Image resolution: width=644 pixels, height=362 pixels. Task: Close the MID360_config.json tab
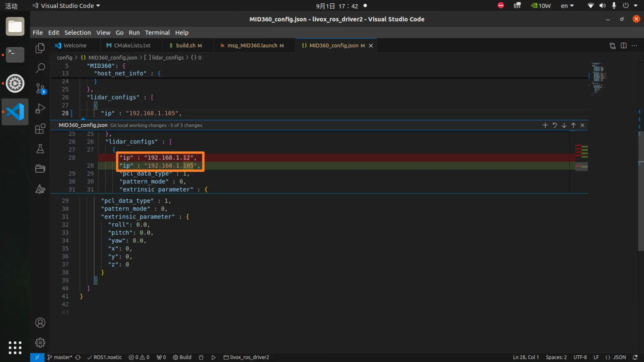(371, 46)
